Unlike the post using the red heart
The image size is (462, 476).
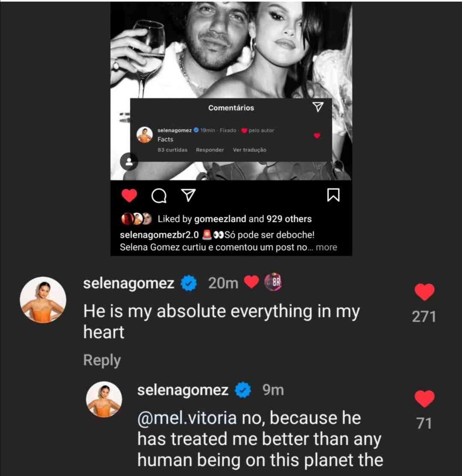pyautogui.click(x=129, y=196)
